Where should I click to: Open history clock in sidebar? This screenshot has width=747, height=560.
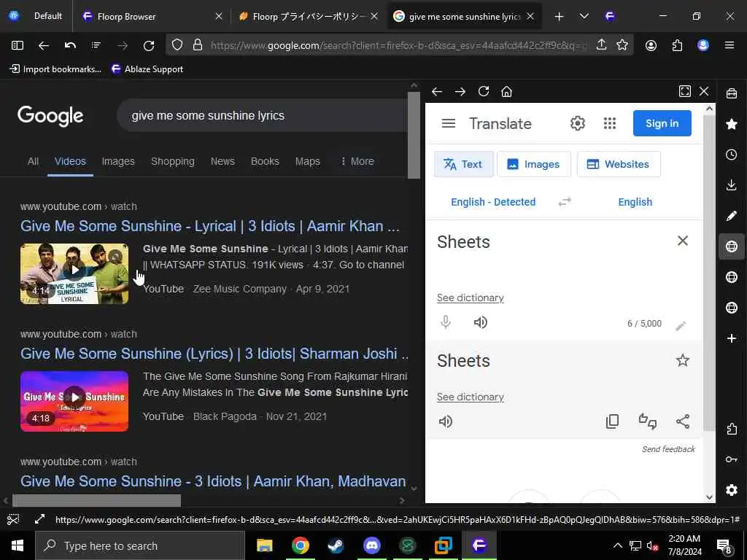[732, 155]
